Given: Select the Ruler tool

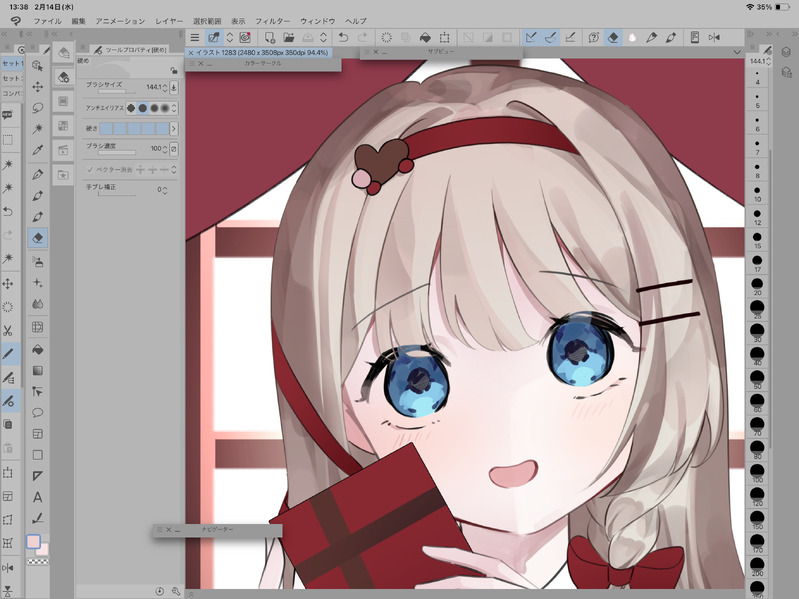Looking at the screenshot, I should click(38, 476).
